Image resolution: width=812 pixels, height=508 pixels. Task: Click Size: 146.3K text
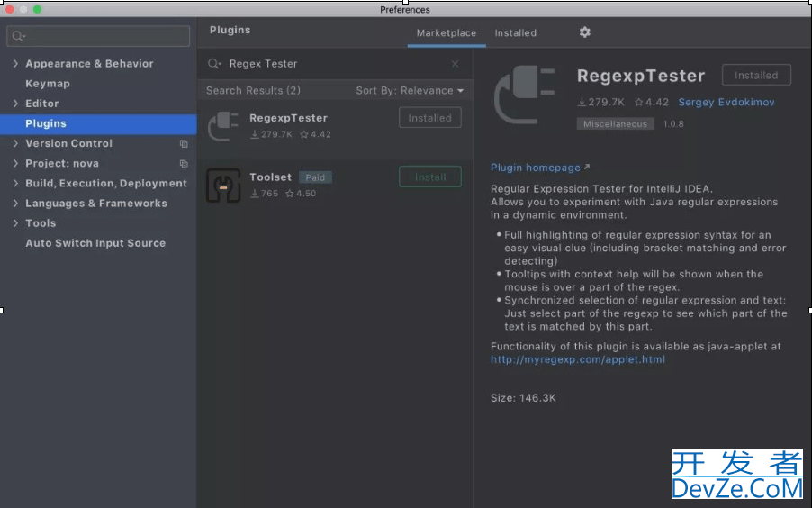[523, 398]
